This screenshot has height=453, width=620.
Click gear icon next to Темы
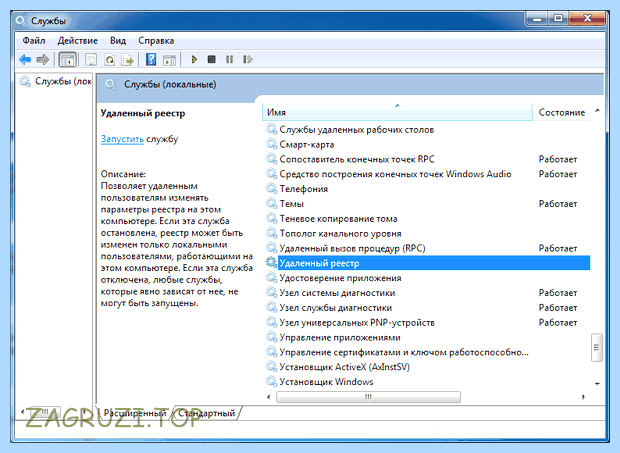coord(271,204)
